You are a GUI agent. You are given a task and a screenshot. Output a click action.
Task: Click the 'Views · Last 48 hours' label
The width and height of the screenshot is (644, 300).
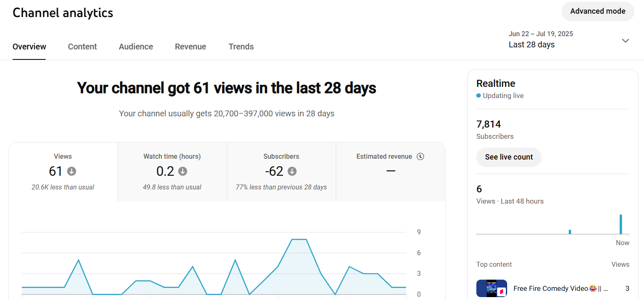point(510,201)
